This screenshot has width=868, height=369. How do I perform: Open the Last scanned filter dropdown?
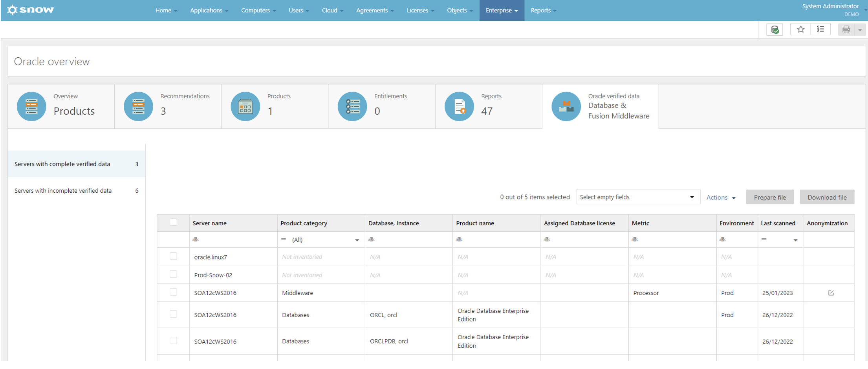(x=795, y=240)
